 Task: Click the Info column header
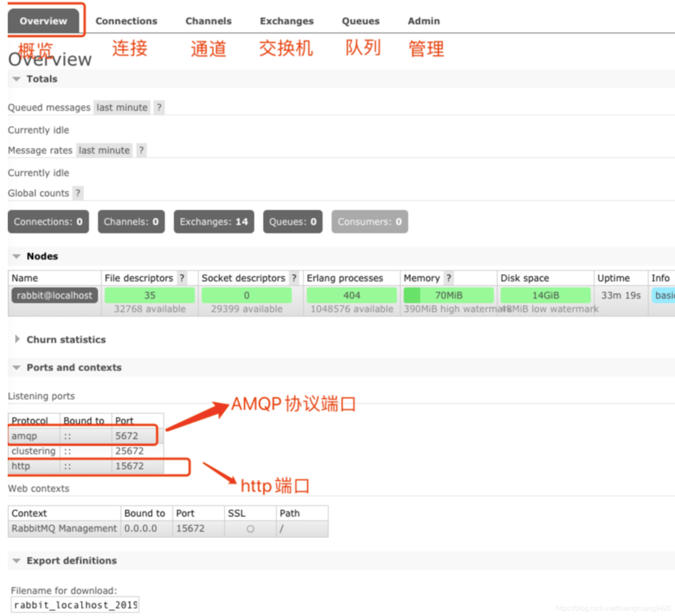pos(661,278)
